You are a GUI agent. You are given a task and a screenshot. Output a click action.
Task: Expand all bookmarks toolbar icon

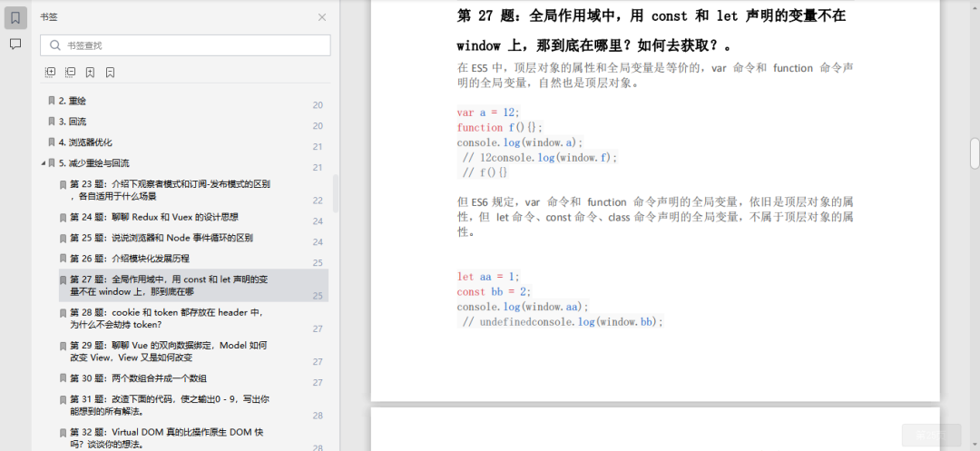pos(51,73)
